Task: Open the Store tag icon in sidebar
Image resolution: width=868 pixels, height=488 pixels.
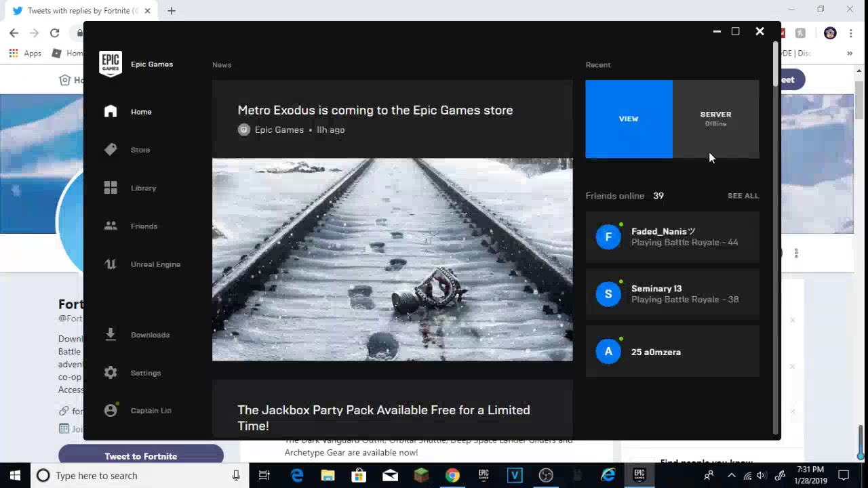Action: 111,150
